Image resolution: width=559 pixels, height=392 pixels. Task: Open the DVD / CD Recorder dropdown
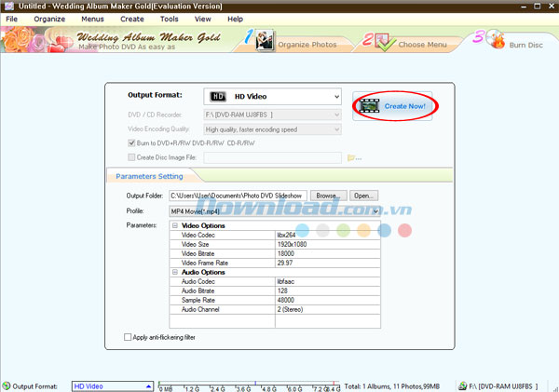(272, 115)
